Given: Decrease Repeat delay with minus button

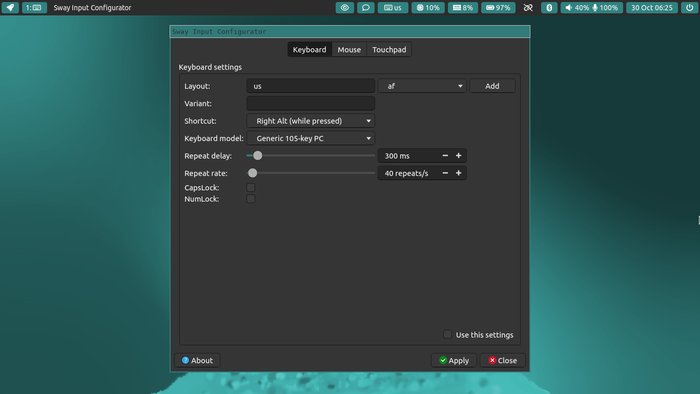Looking at the screenshot, I should pyautogui.click(x=445, y=156).
